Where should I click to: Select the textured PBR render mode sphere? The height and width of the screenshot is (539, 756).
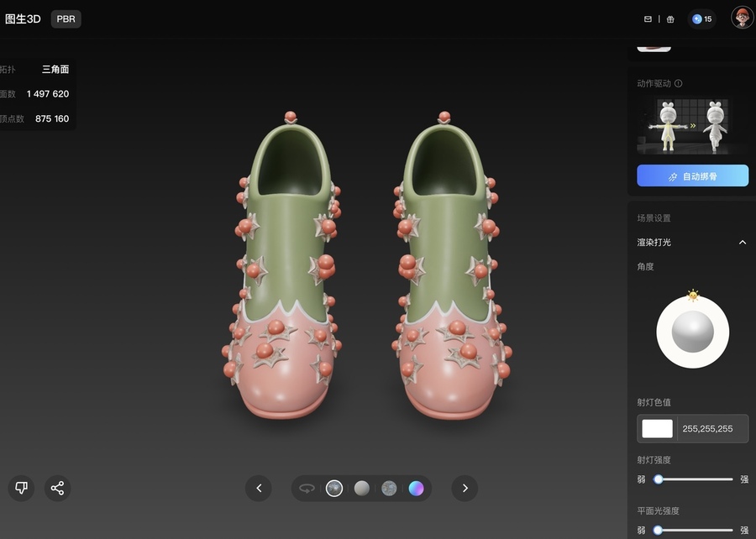click(x=334, y=488)
